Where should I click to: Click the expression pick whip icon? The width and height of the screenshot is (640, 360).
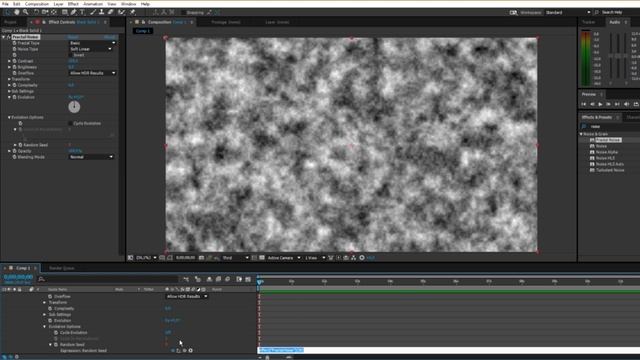coord(184,350)
